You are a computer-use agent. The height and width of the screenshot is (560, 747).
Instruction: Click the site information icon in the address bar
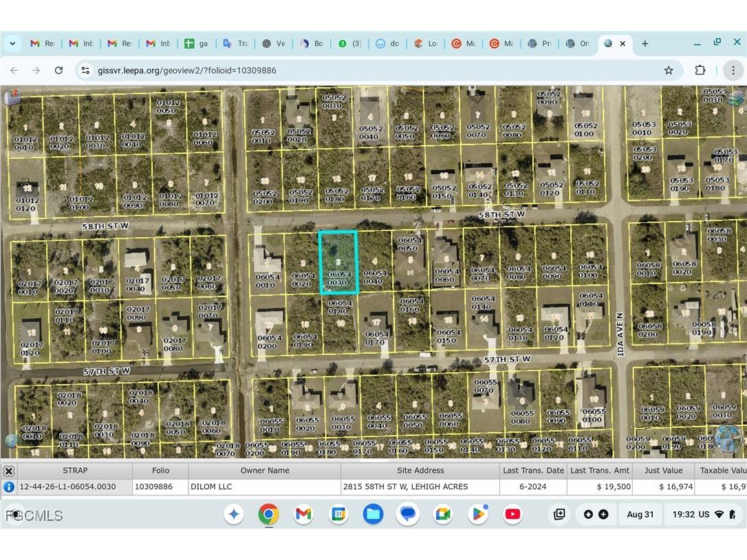click(85, 70)
